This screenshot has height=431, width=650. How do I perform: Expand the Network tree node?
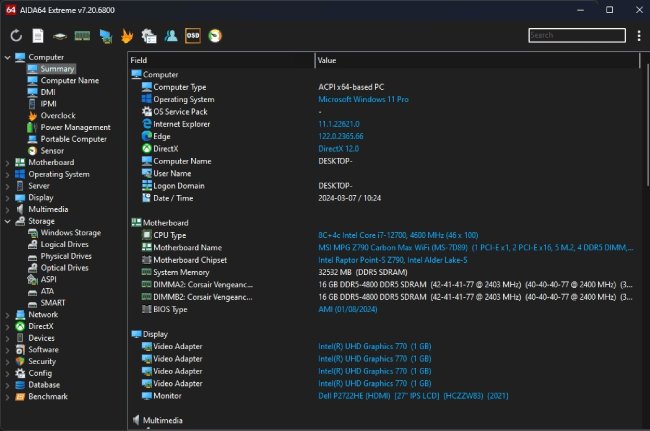(x=7, y=315)
